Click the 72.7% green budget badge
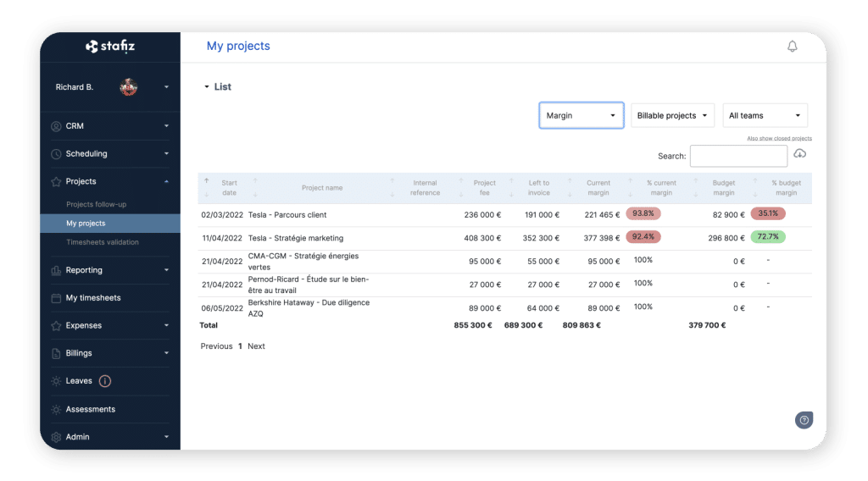The image size is (868, 481). 768,236
